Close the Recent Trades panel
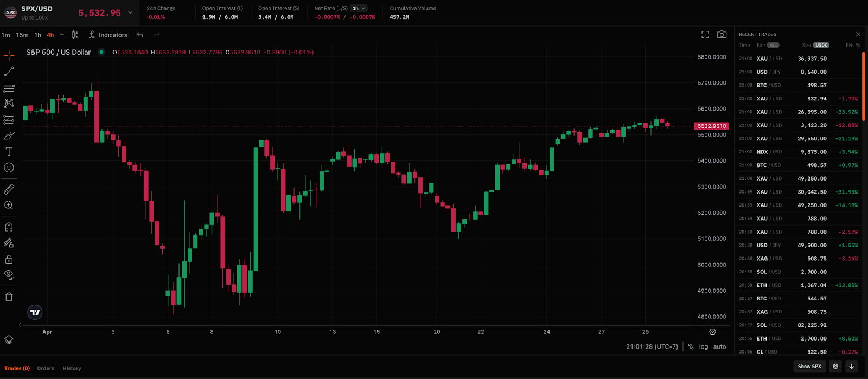 [x=858, y=34]
